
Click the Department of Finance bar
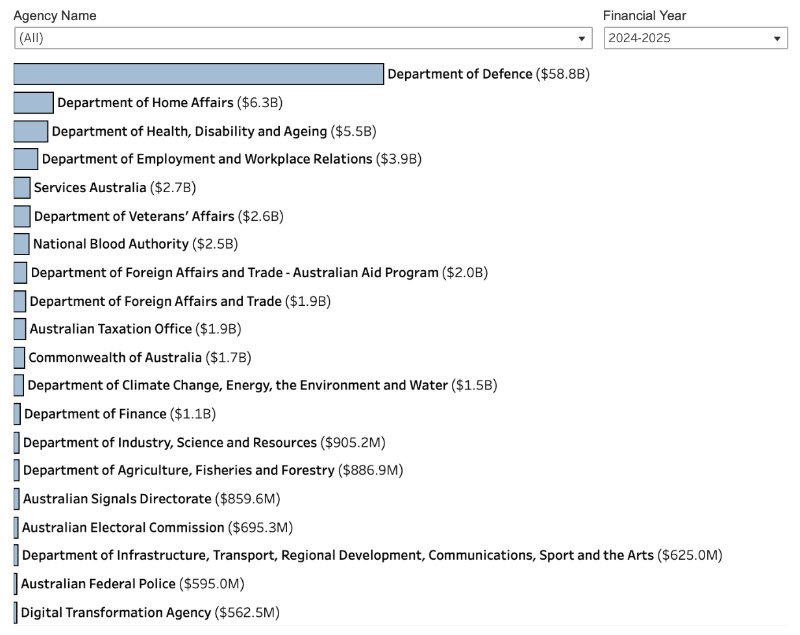coord(15,414)
